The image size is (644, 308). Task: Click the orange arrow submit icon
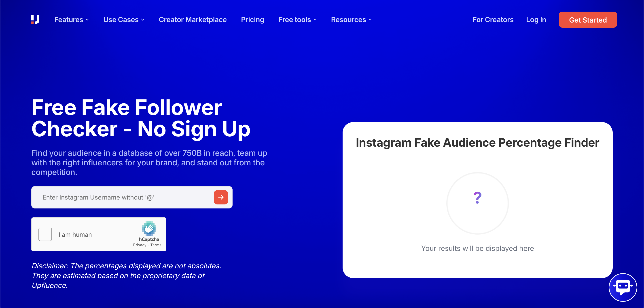[x=220, y=197]
